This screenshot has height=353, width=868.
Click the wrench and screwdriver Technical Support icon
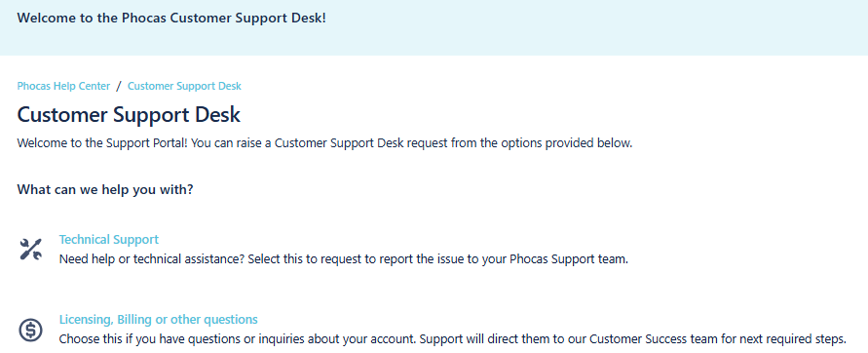click(x=30, y=250)
